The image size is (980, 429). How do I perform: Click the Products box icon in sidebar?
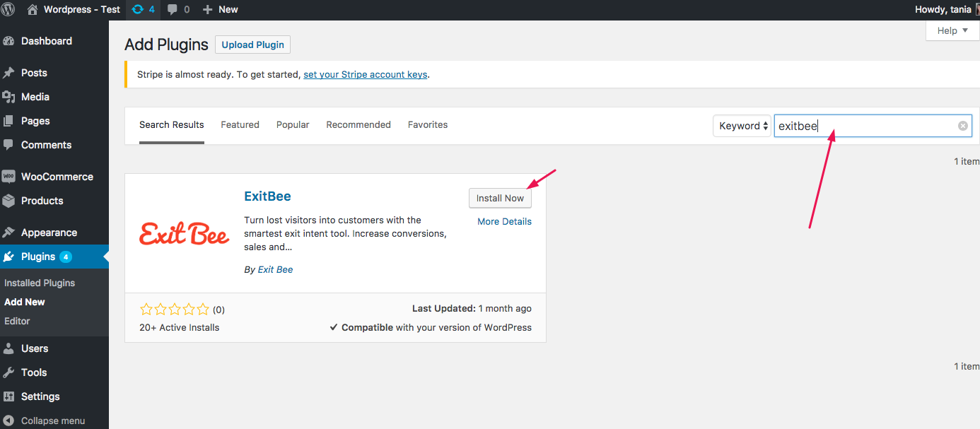point(8,201)
